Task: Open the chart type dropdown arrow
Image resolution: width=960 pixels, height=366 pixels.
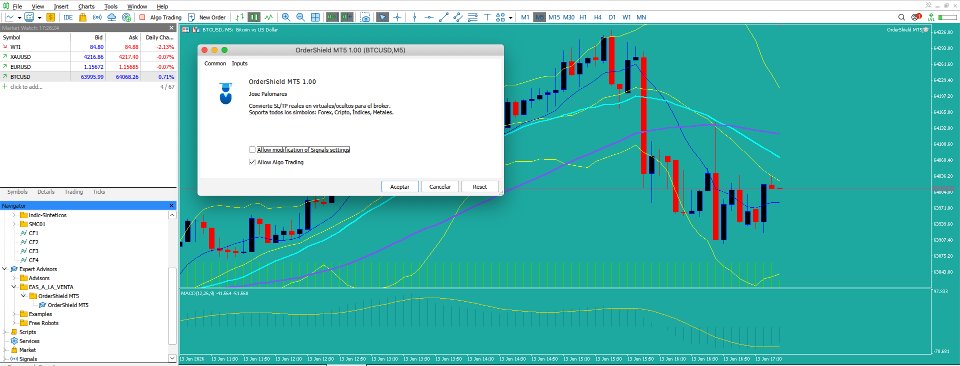Action: pos(19,18)
